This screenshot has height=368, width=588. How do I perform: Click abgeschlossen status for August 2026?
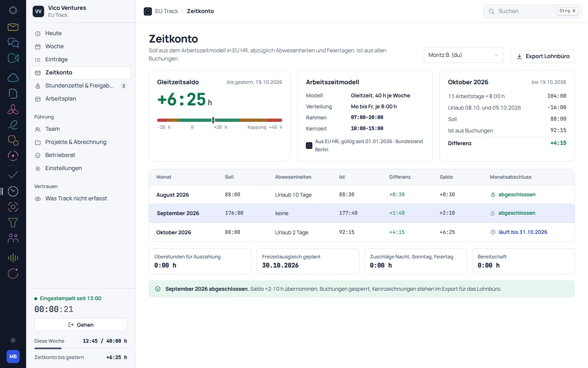[x=513, y=195]
